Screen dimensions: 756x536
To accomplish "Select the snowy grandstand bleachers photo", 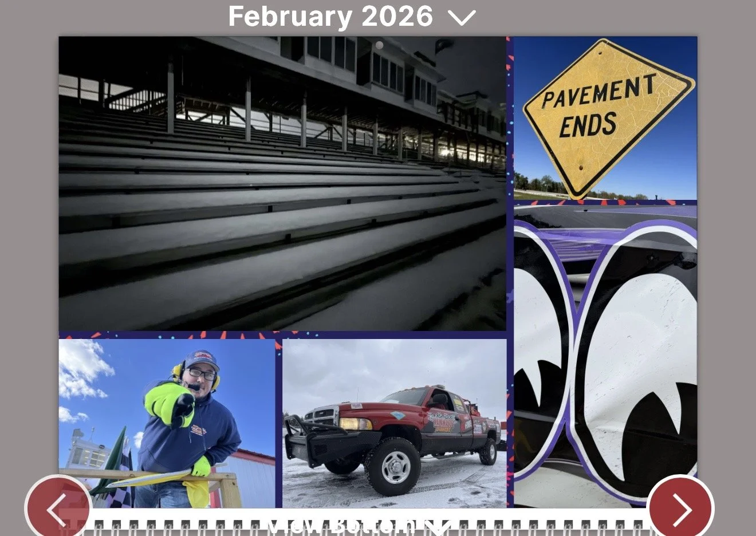I will click(x=282, y=184).
